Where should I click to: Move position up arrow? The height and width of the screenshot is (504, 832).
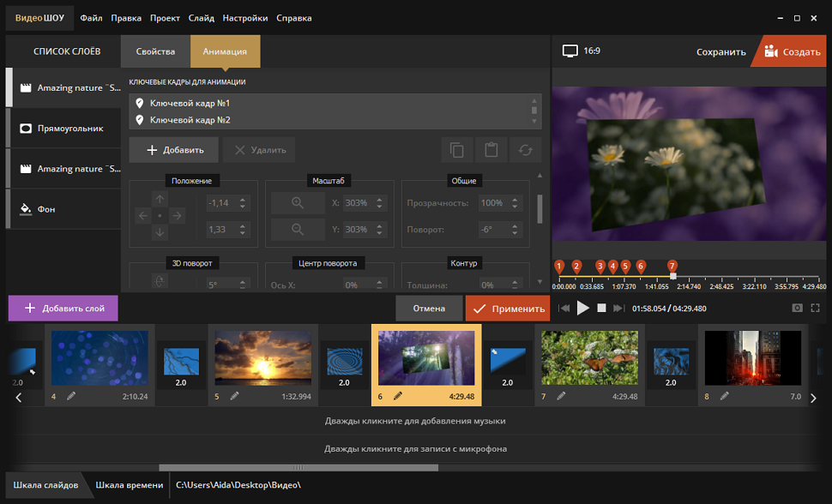pyautogui.click(x=160, y=199)
